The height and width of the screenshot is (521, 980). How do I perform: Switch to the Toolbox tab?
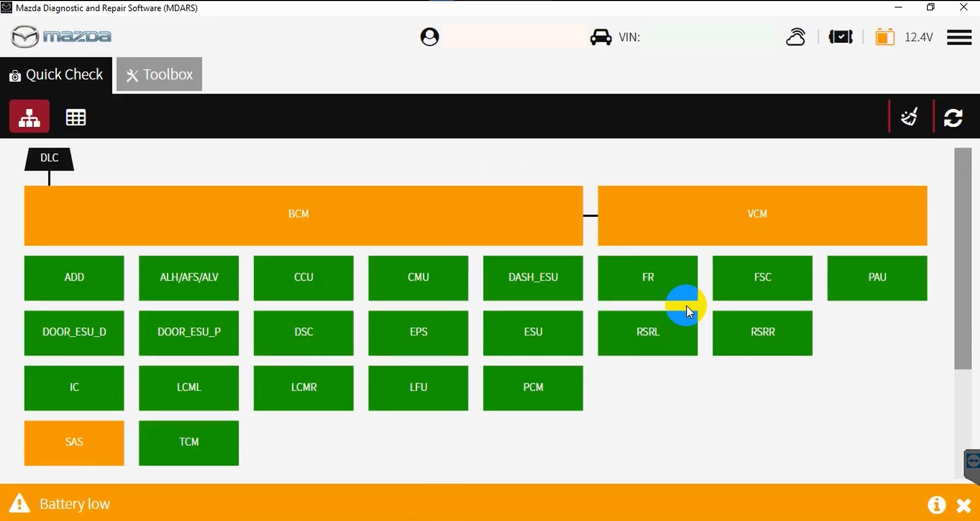click(x=159, y=75)
